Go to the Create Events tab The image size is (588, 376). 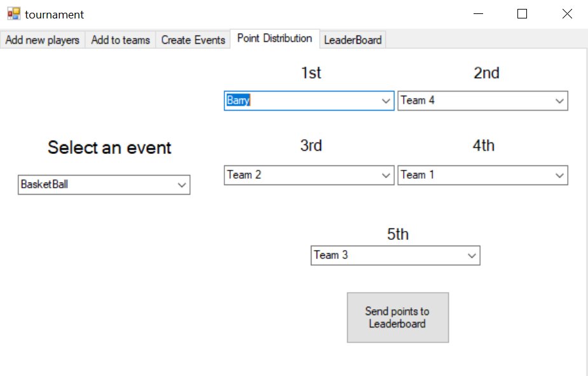(193, 40)
